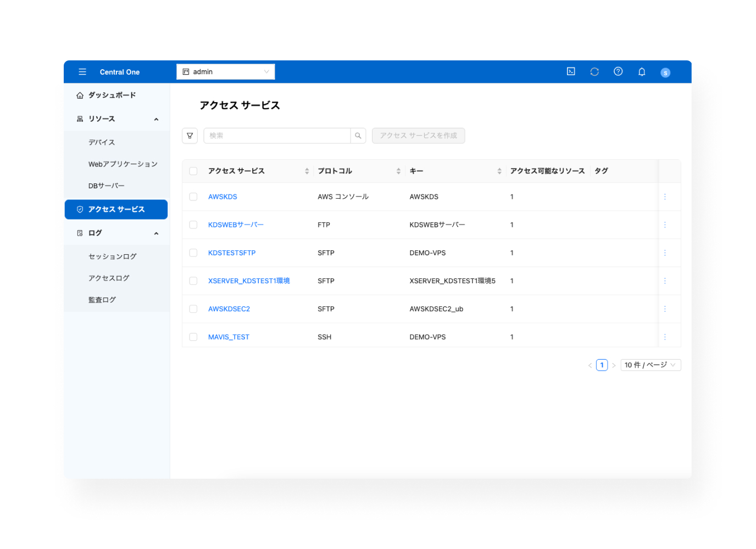Image resolution: width=756 pixels, height=549 pixels.
Task: Click the hamburger menu icon
Action: coord(82,72)
